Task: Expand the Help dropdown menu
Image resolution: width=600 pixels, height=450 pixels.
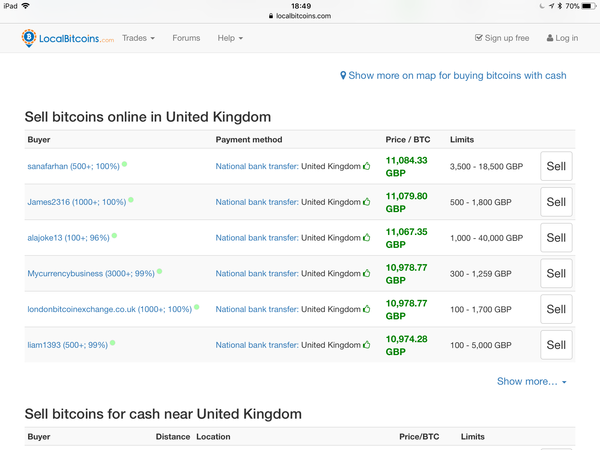Action: tap(230, 38)
